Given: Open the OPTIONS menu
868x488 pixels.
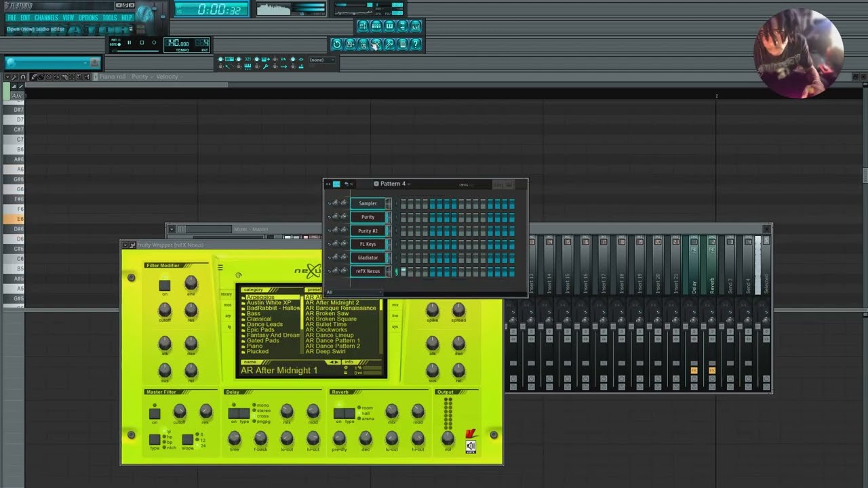Looking at the screenshot, I should [88, 17].
